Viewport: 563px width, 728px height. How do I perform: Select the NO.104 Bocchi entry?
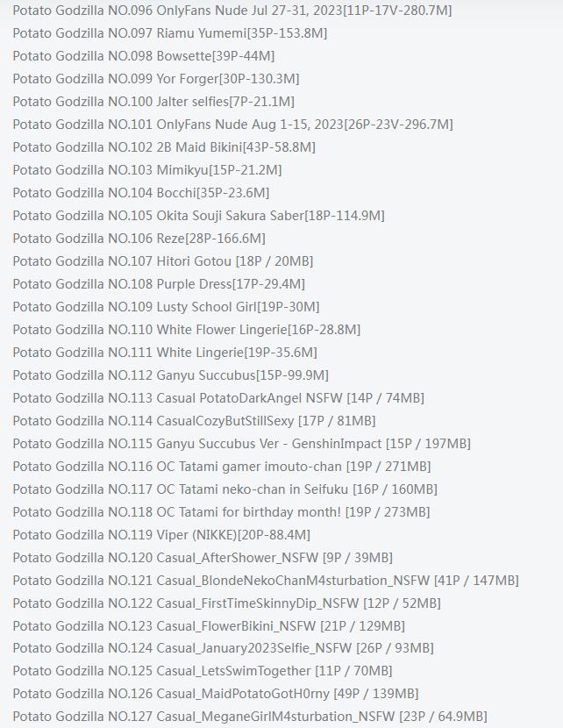pyautogui.click(x=141, y=193)
